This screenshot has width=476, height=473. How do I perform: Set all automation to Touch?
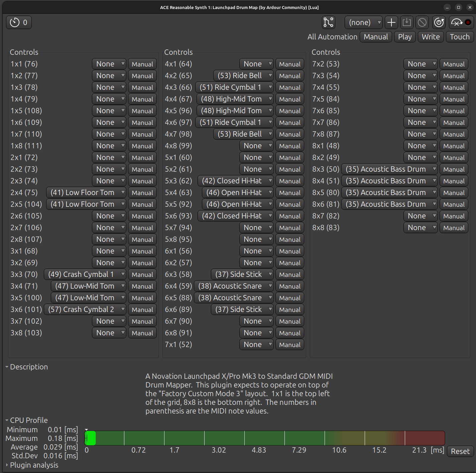click(x=459, y=37)
